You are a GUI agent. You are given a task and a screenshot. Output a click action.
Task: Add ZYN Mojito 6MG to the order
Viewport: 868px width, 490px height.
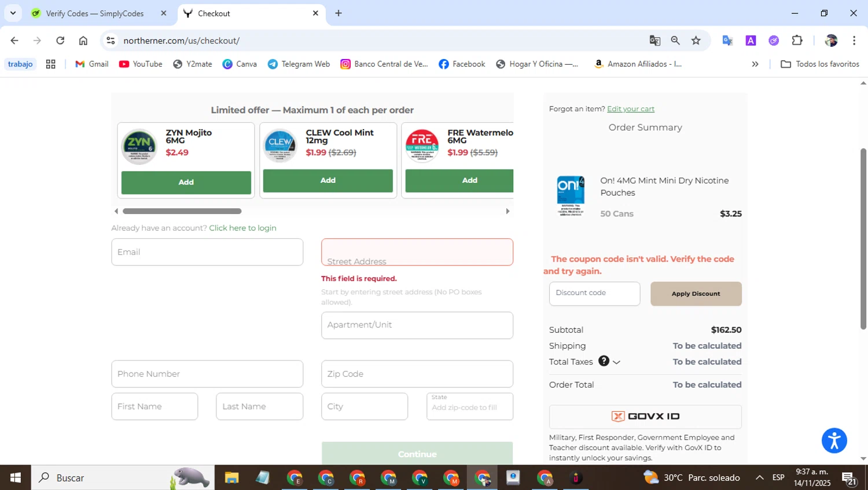pyautogui.click(x=186, y=182)
